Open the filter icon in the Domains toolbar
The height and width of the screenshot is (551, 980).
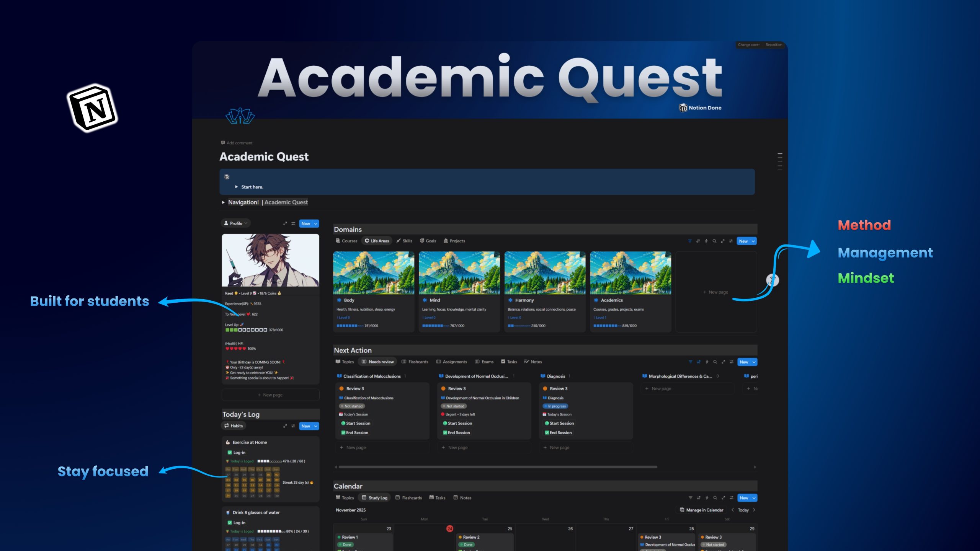click(690, 241)
